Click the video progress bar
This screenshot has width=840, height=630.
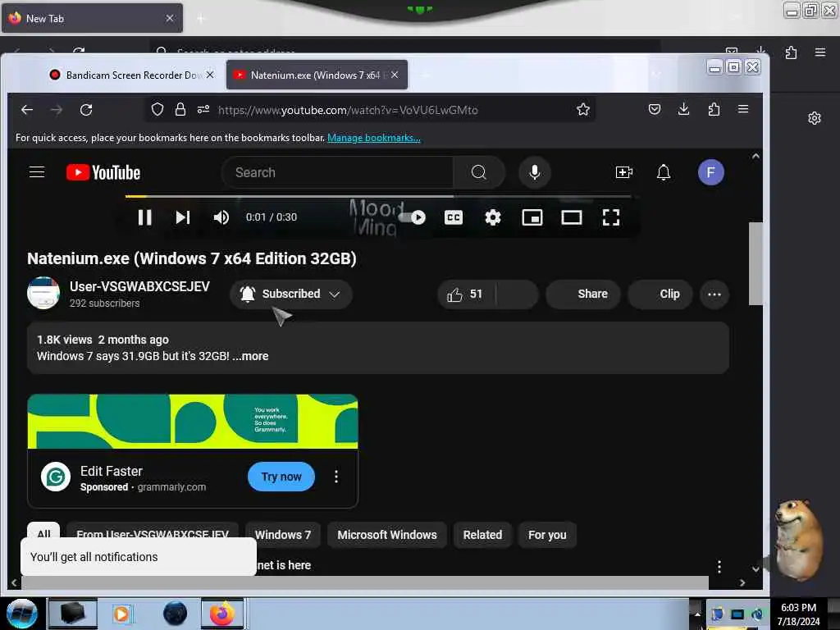[378, 197]
